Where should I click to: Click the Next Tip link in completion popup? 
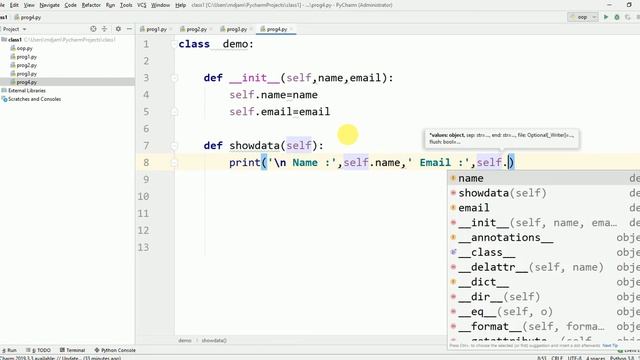[x=610, y=346]
